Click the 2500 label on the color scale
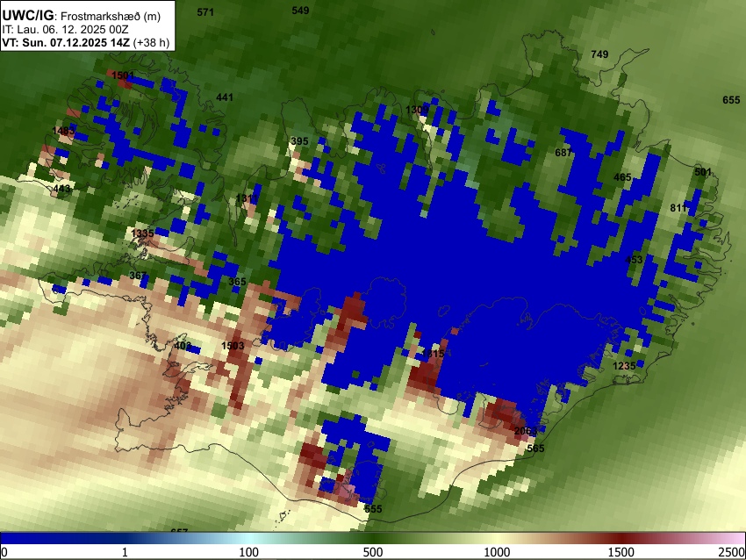746x560 pixels. 732,552
